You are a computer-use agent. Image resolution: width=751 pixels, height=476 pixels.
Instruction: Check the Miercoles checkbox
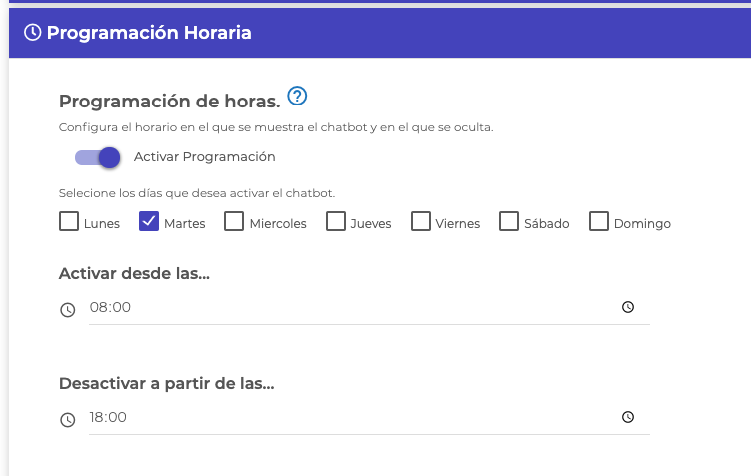tap(234, 221)
